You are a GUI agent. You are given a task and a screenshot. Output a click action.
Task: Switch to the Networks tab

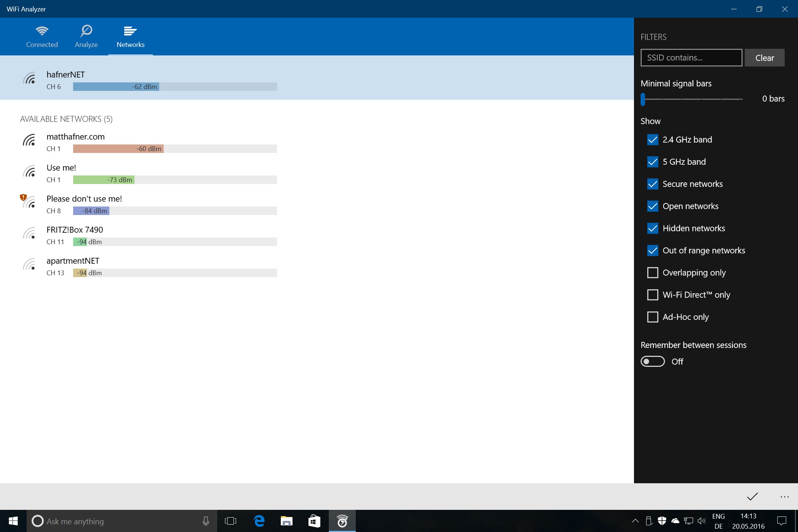point(130,37)
